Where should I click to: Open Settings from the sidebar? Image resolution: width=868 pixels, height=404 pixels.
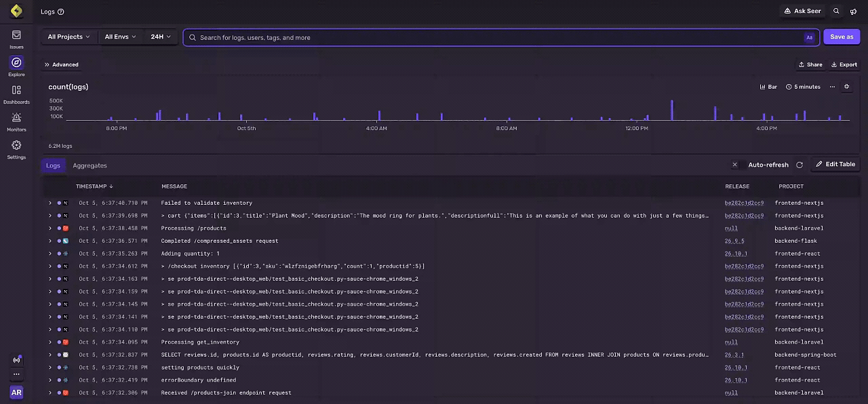tap(16, 149)
